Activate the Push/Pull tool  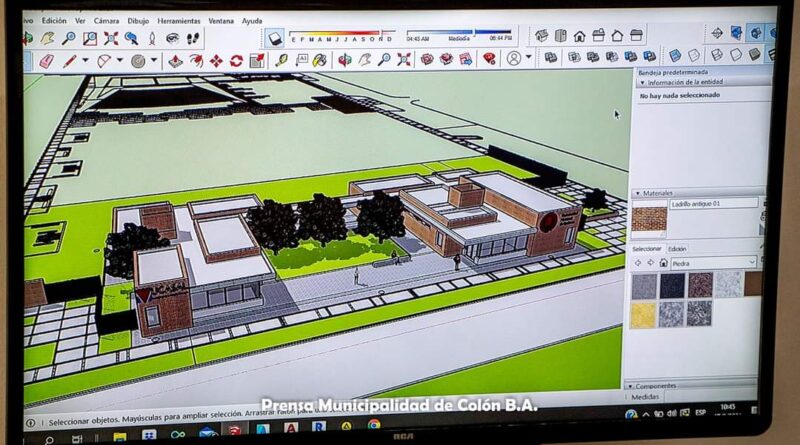tap(175, 61)
